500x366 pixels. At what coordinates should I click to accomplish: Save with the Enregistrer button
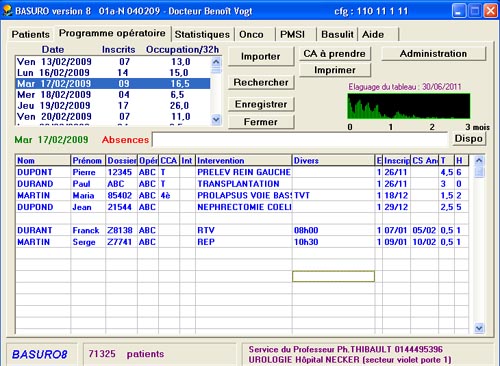point(261,104)
